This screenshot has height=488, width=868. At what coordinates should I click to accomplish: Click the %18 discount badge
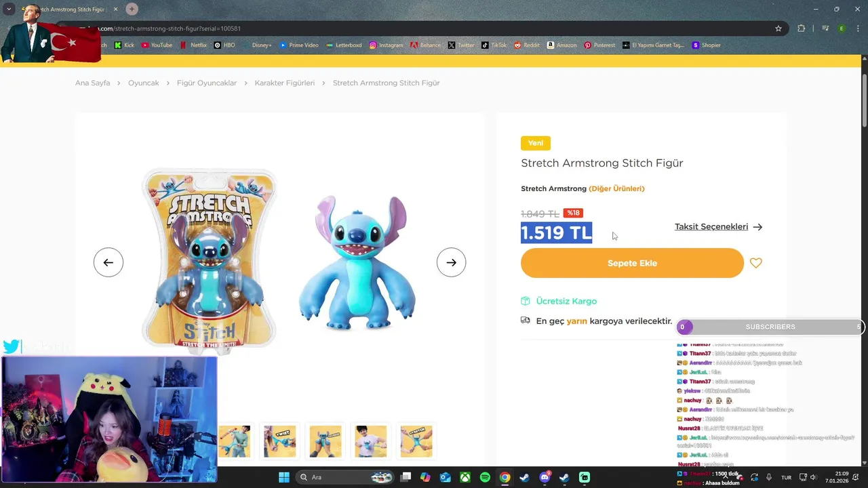pos(573,213)
